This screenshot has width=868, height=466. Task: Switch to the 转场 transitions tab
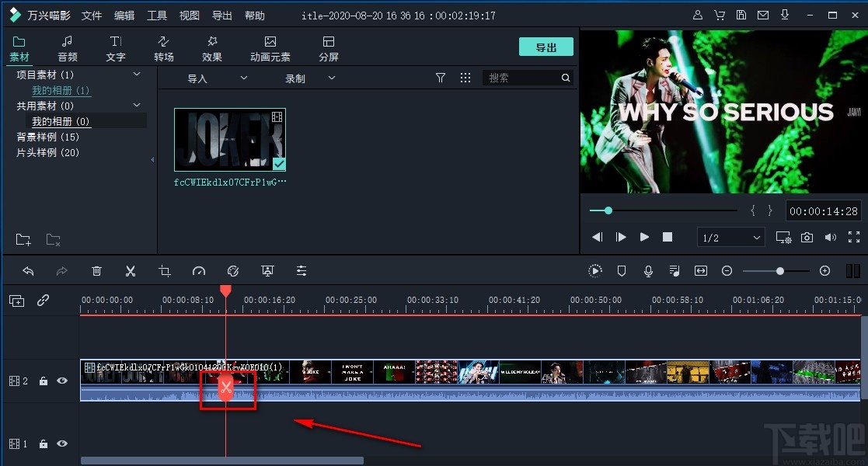pos(163,49)
